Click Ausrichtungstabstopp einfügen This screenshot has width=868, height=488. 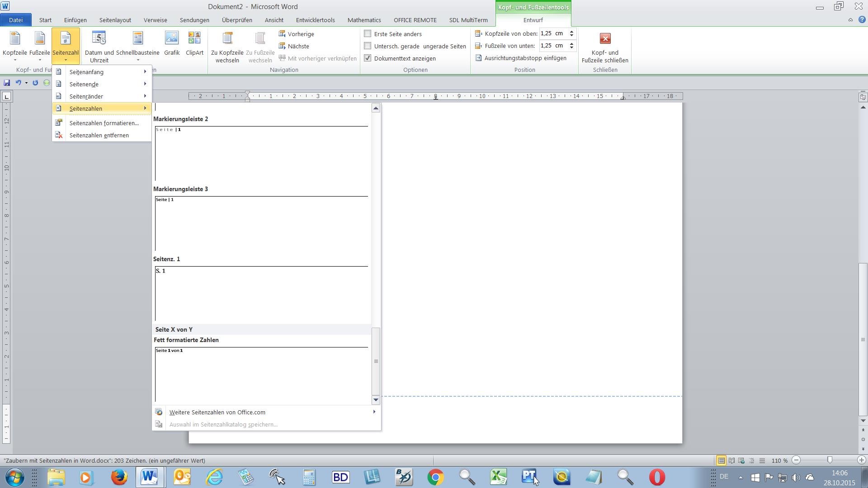pyautogui.click(x=521, y=58)
